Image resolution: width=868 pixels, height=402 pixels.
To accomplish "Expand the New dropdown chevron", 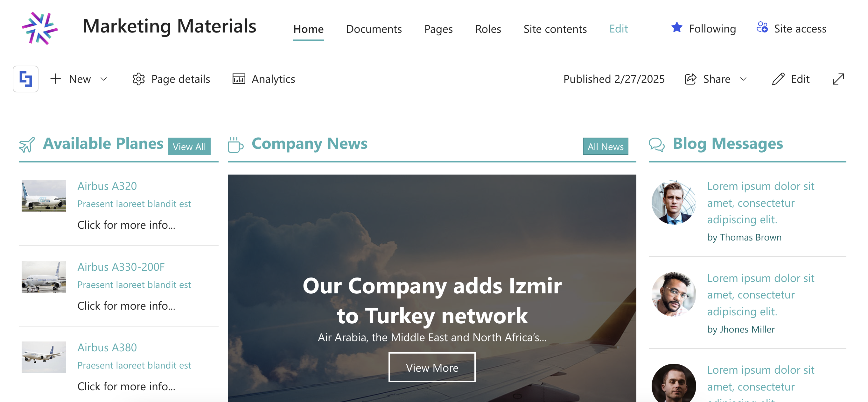I will [104, 79].
